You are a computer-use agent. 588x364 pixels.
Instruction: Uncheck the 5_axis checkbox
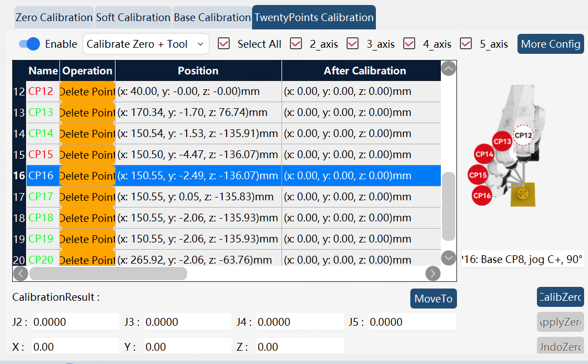click(x=466, y=43)
